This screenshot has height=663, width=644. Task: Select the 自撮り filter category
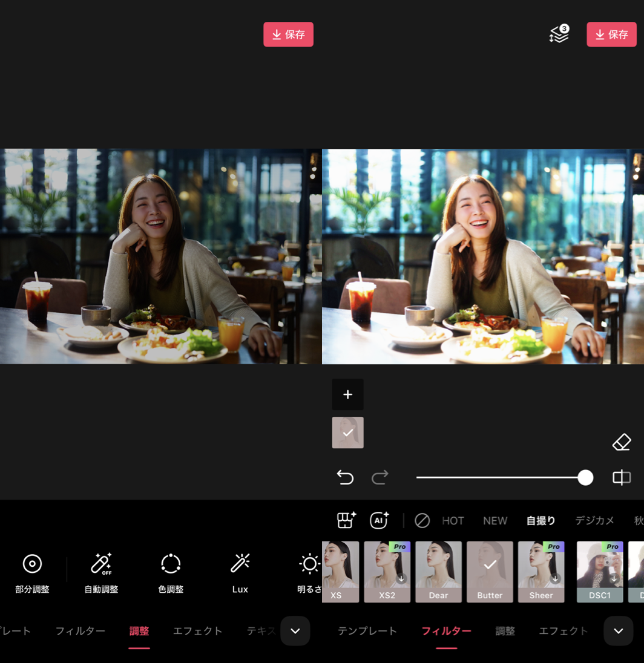tap(540, 520)
